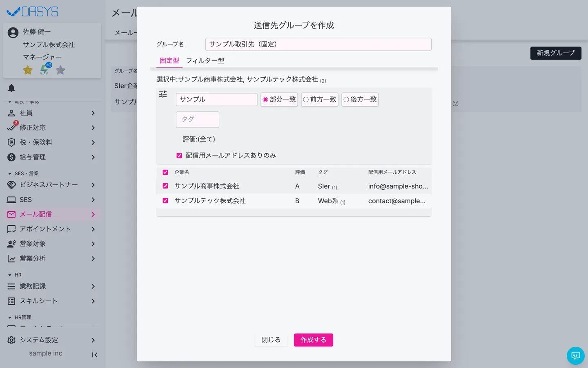Click 閉じる button
Image resolution: width=588 pixels, height=368 pixels.
271,340
